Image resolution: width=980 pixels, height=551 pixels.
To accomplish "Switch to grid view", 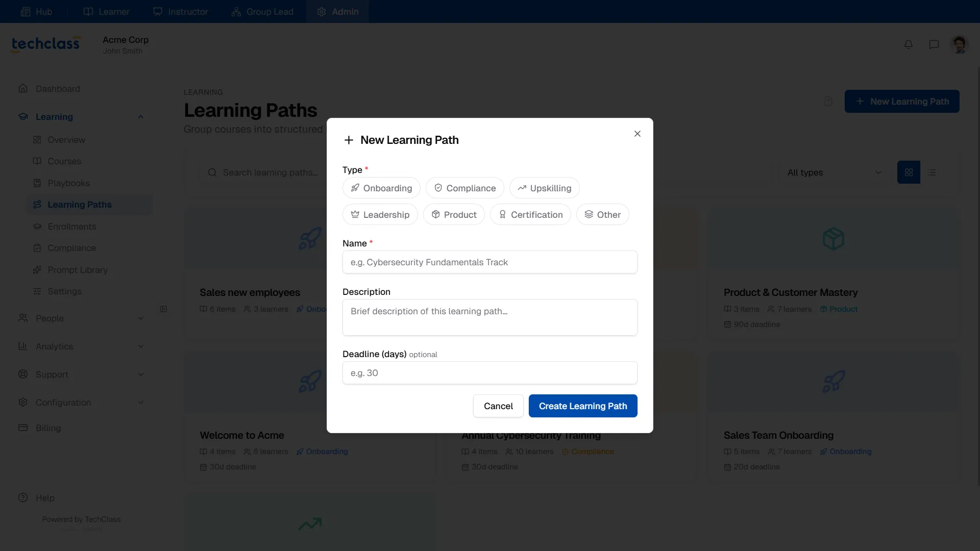I will pos(909,172).
